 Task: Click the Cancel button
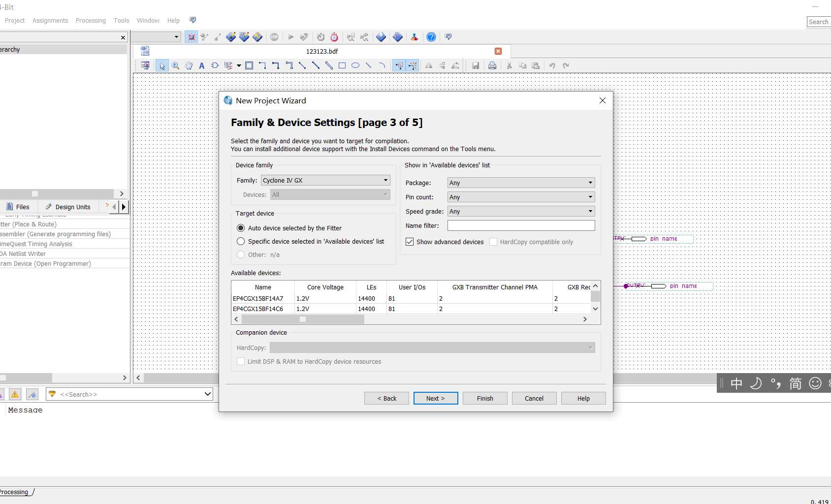click(x=534, y=398)
